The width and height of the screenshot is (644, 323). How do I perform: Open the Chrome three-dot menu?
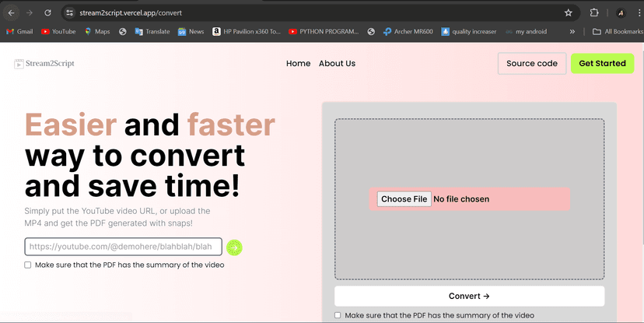(x=639, y=12)
